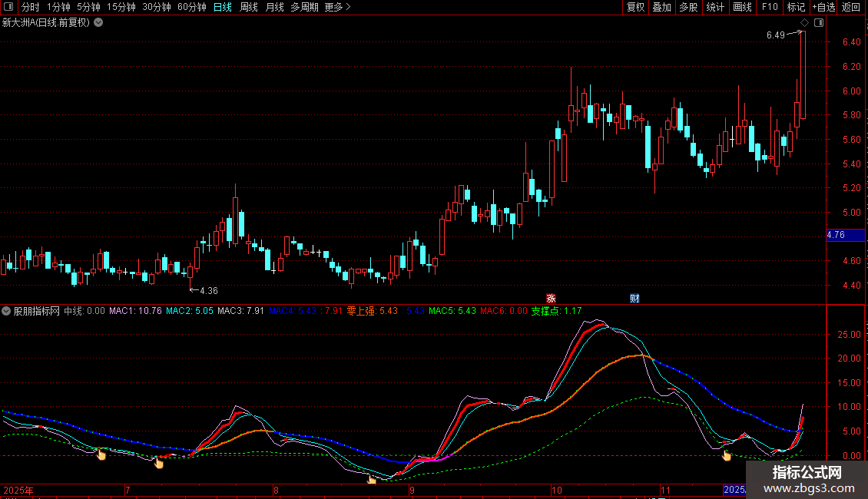The width and height of the screenshot is (868, 499).
Task: Click the blue 财 marker icon
Action: click(x=635, y=298)
